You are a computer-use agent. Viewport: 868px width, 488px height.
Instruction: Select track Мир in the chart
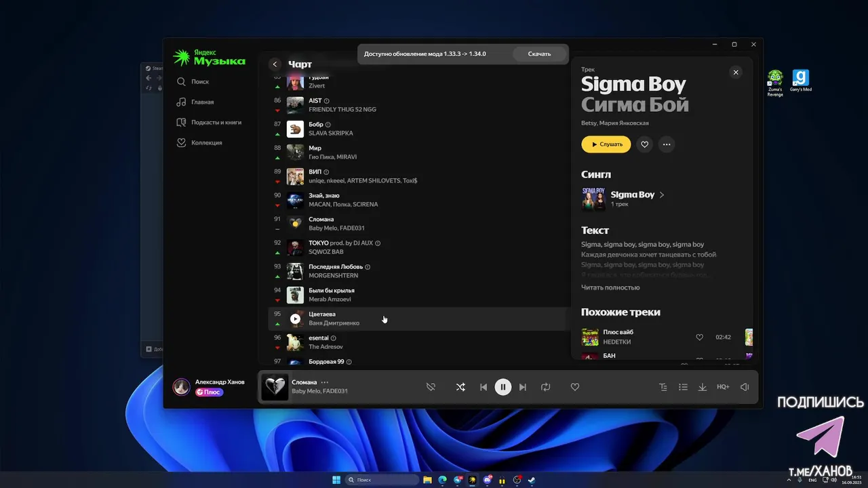pos(418,152)
